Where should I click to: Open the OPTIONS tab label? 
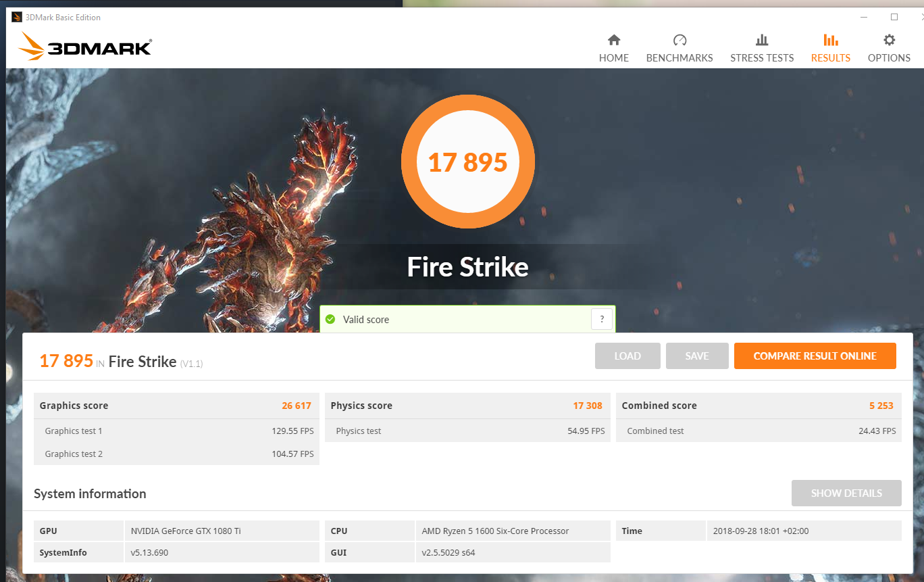pyautogui.click(x=889, y=58)
